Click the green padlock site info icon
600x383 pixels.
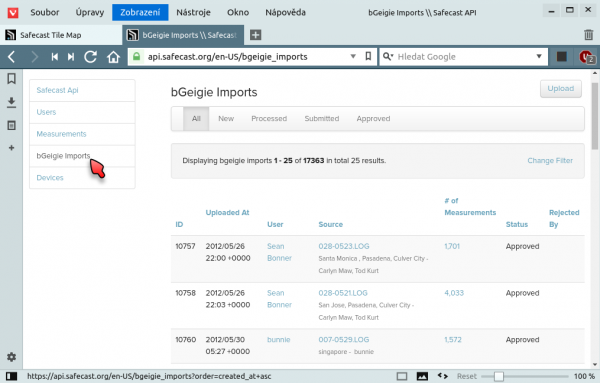137,57
